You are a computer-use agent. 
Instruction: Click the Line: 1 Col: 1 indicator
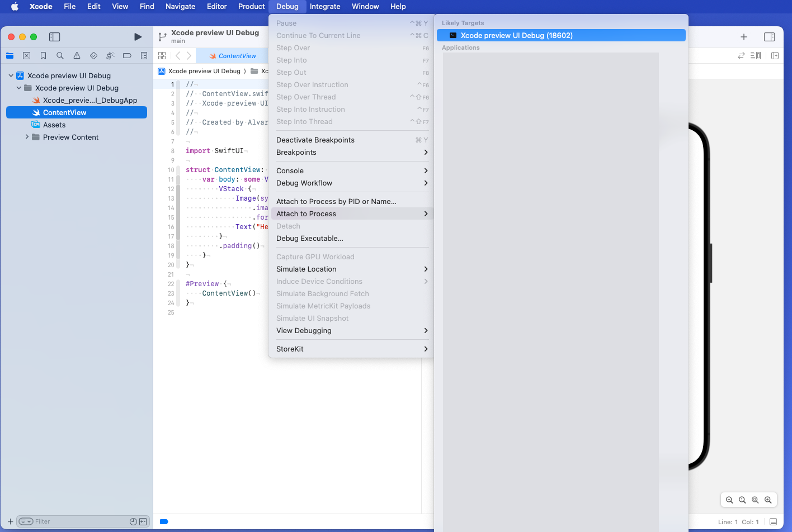[x=738, y=522]
